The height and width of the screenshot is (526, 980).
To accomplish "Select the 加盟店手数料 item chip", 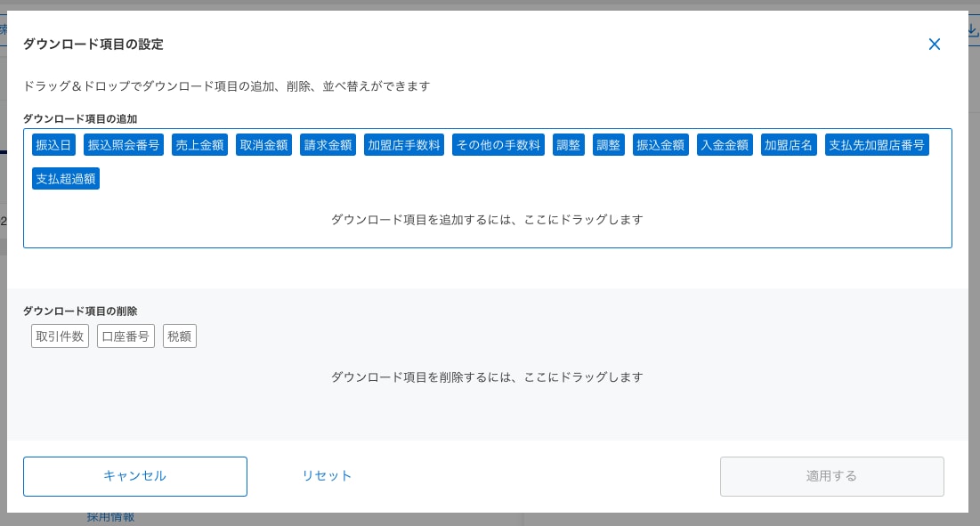I will (402, 144).
